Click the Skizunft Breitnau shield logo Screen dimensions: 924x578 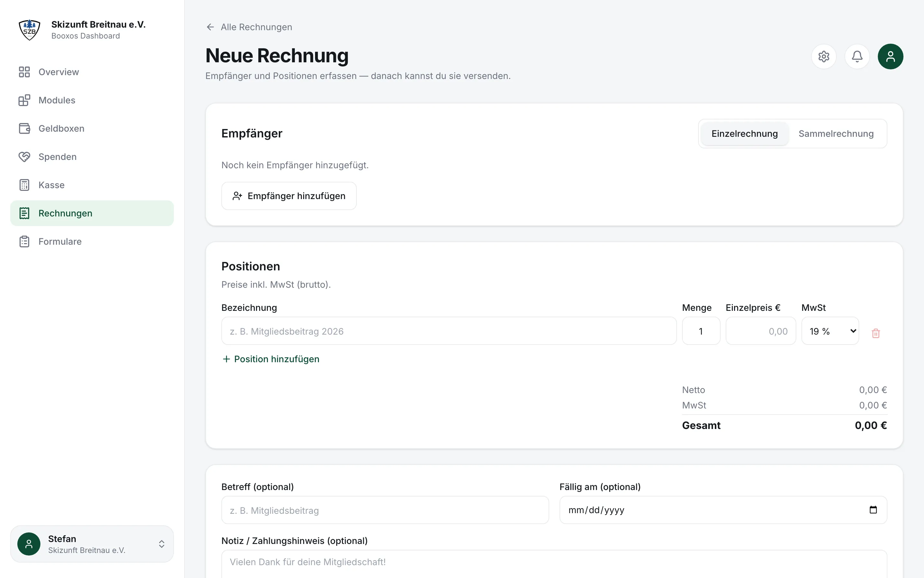coord(30,30)
